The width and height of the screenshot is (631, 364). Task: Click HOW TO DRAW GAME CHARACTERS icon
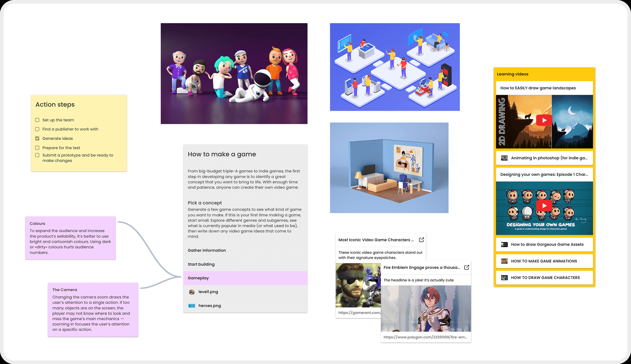[504, 278]
